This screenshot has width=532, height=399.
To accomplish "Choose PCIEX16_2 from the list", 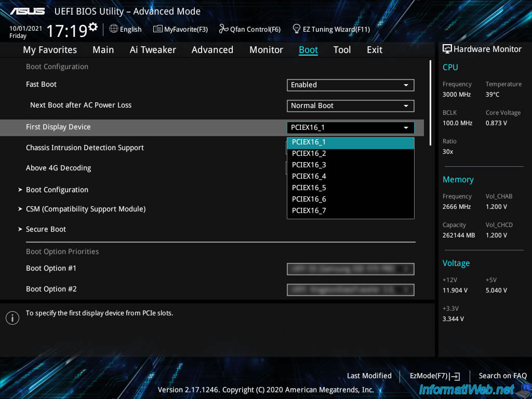I will 351,153.
